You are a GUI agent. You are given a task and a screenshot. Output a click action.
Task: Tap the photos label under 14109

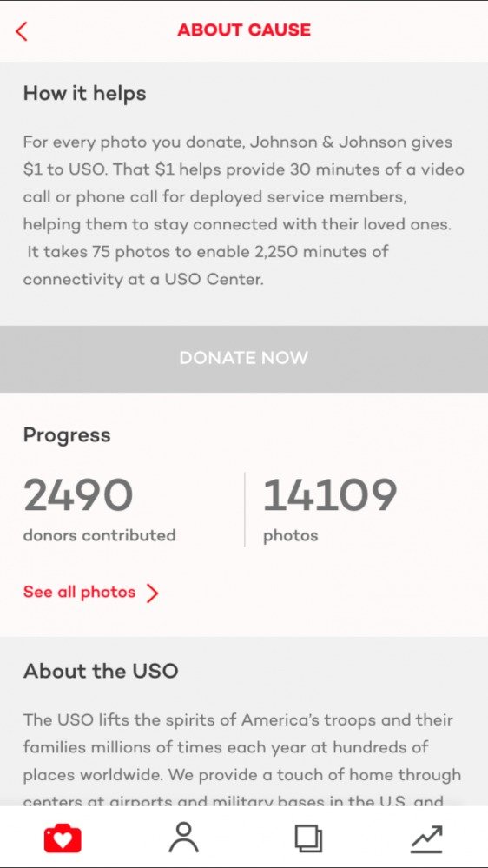coord(291,536)
